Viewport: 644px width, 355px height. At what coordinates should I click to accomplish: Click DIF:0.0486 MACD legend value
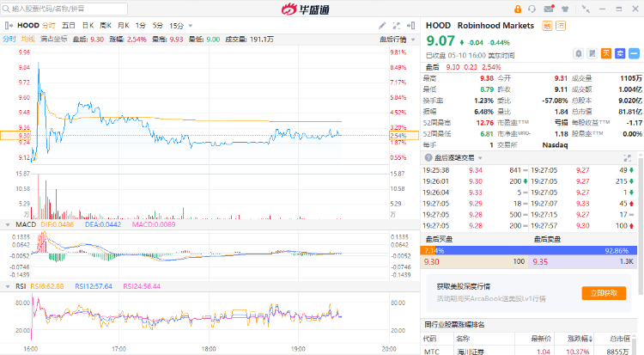point(57,224)
